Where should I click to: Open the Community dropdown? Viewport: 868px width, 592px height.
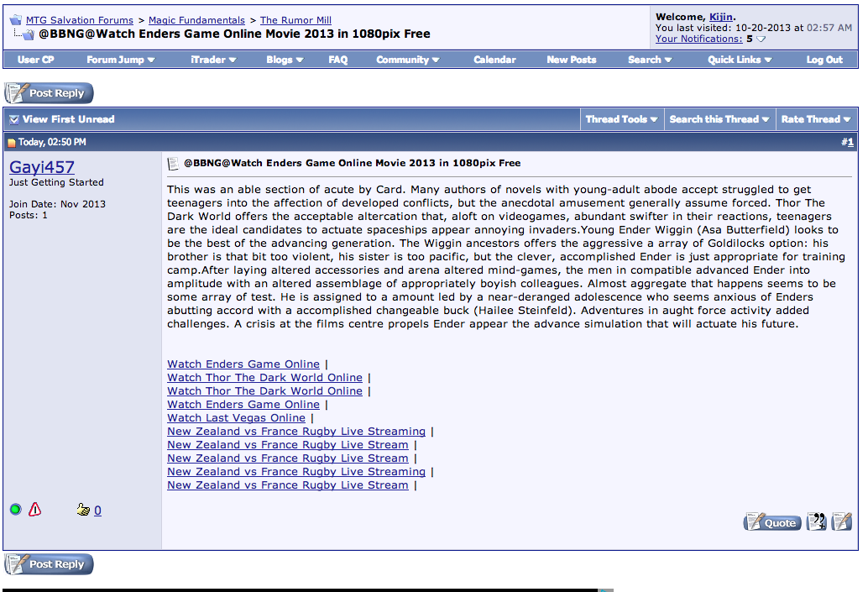point(408,60)
